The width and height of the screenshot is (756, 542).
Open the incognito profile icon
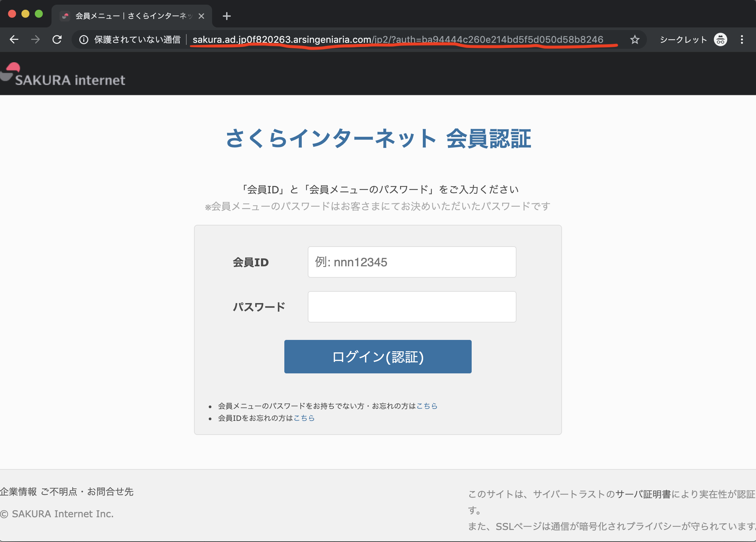point(720,40)
